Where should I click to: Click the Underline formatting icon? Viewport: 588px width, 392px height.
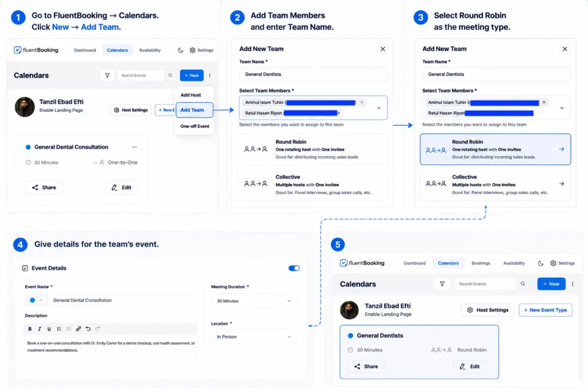(49, 329)
